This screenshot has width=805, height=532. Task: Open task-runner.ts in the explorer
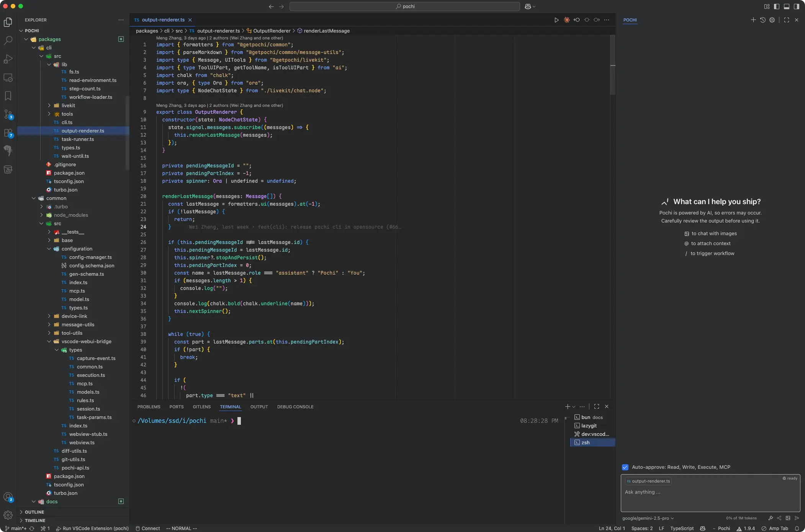point(77,139)
